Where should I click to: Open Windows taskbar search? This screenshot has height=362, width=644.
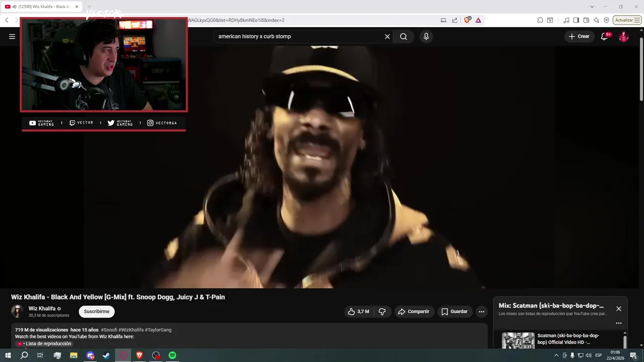pyautogui.click(x=24, y=355)
